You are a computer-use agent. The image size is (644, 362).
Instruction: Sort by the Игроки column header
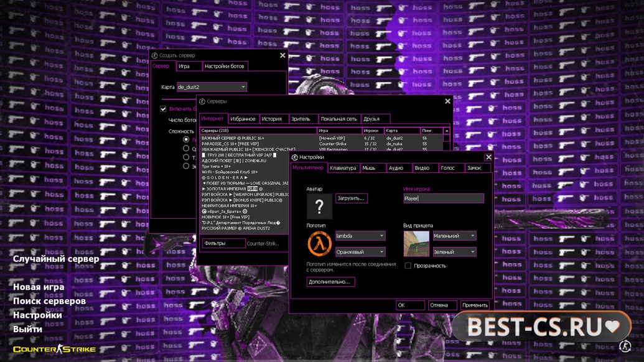point(373,131)
